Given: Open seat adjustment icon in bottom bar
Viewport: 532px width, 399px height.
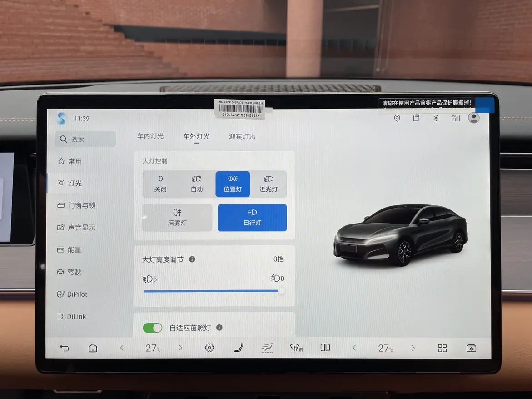Looking at the screenshot, I should pyautogui.click(x=238, y=348).
